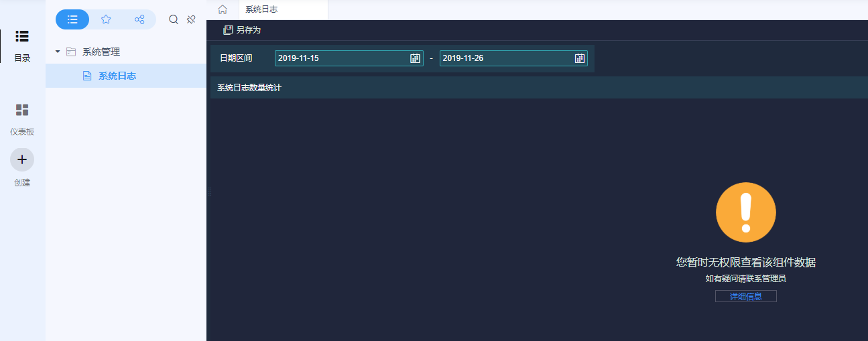868x341 pixels.
Task: Go to the home tab icon
Action: pos(223,9)
